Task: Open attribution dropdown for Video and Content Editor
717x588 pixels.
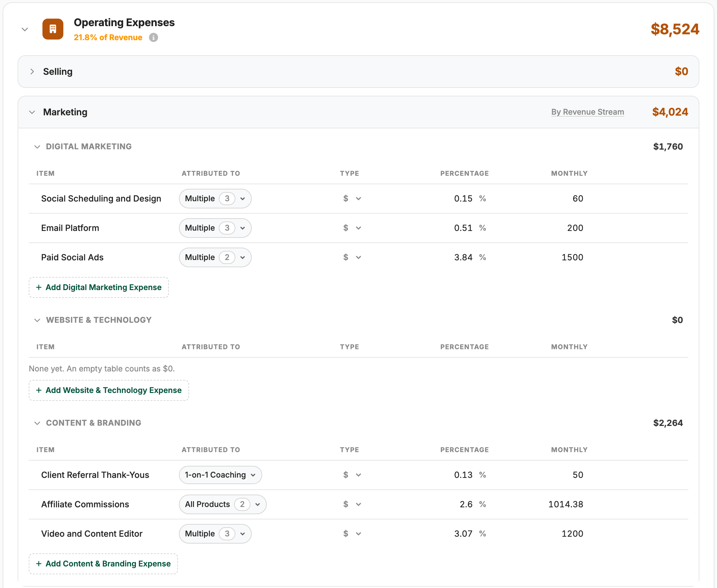Action: point(215,534)
